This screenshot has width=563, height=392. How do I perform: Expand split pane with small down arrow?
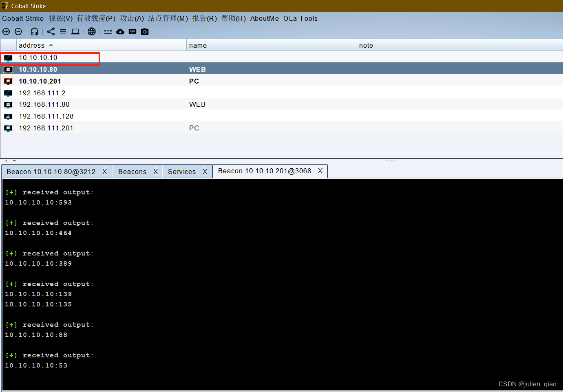pyautogui.click(x=14, y=161)
